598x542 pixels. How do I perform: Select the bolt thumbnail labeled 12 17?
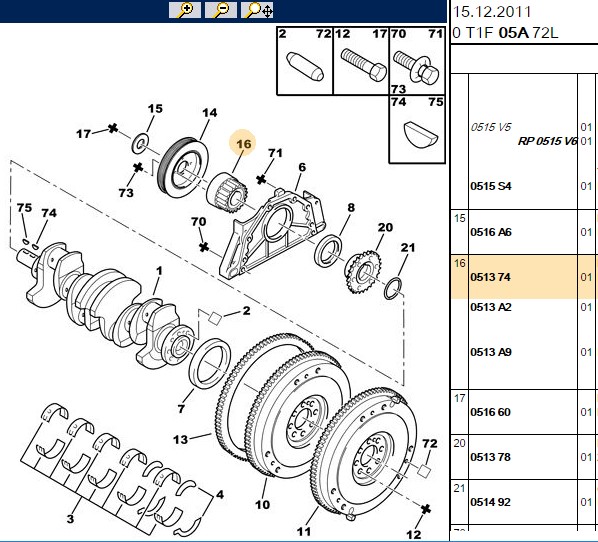pyautogui.click(x=361, y=61)
